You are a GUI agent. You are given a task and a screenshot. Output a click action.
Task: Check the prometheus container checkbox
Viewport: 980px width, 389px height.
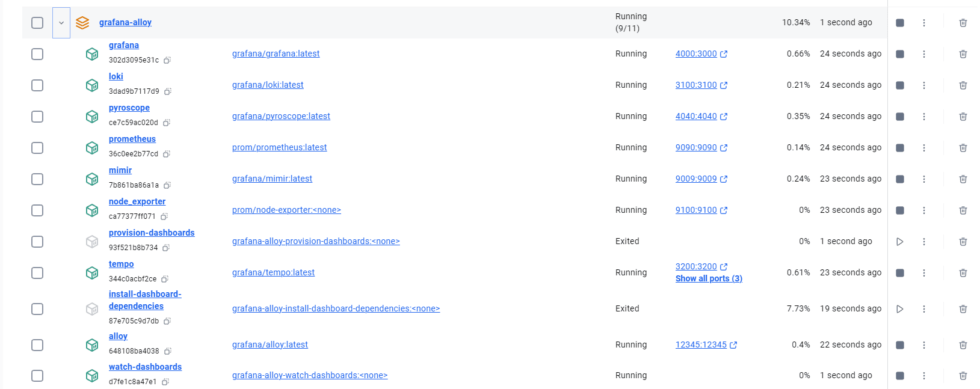[37, 148]
